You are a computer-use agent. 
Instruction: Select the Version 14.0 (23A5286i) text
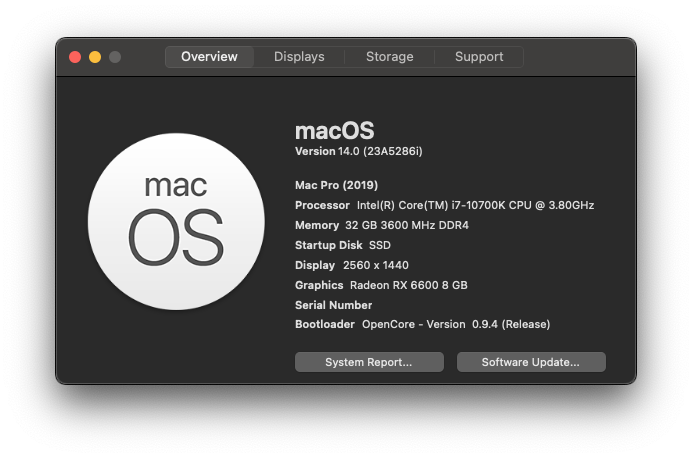point(358,151)
